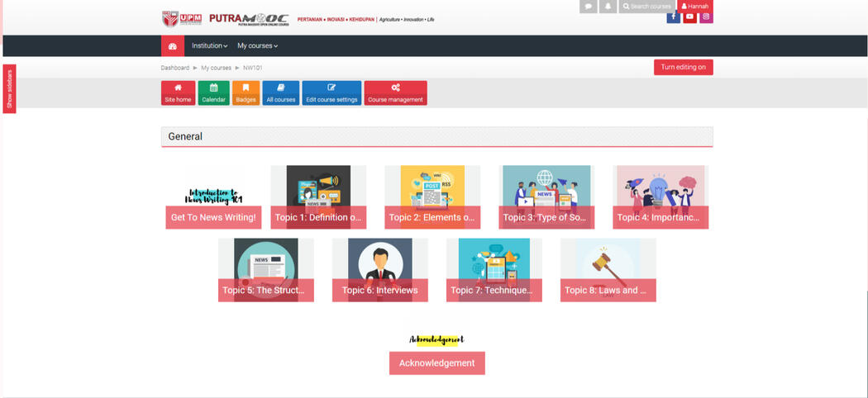The width and height of the screenshot is (868, 398).
Task: Click the Search courses field
Action: [x=648, y=7]
